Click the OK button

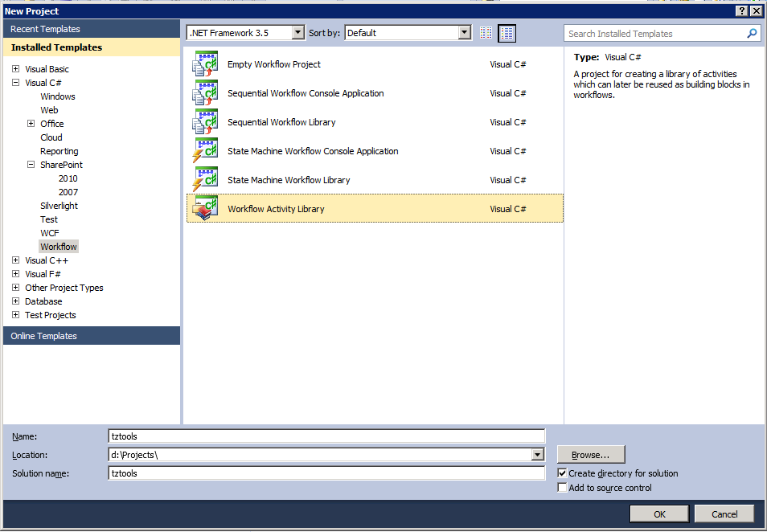coord(659,514)
